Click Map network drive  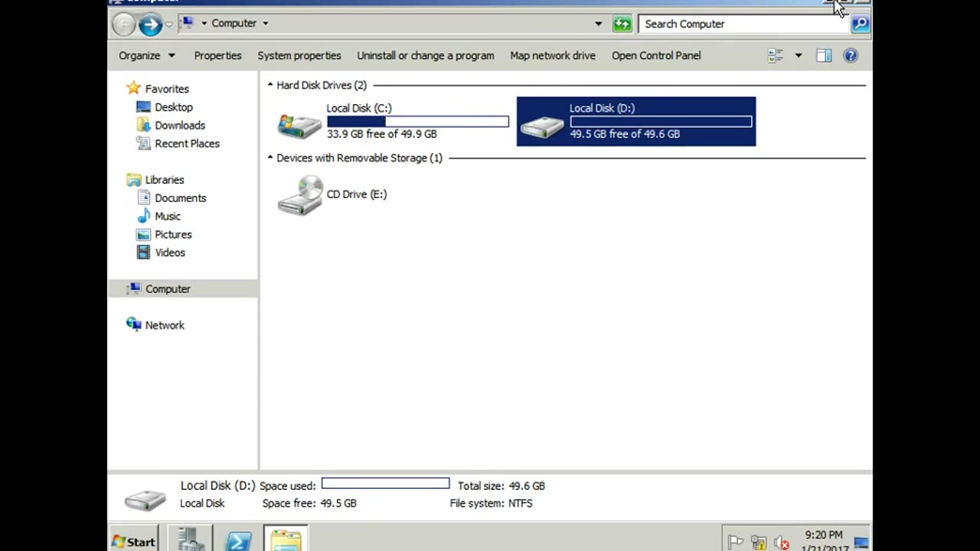[x=553, y=55]
